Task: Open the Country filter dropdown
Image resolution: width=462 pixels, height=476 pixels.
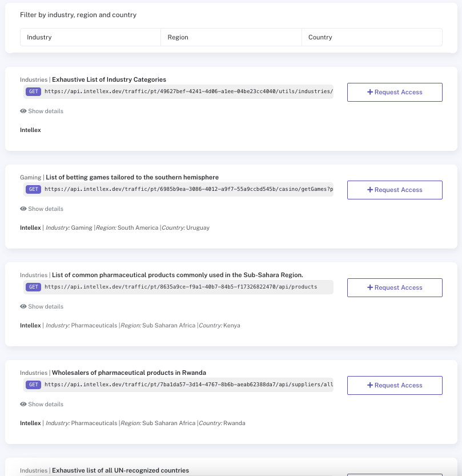Action: pos(372,37)
